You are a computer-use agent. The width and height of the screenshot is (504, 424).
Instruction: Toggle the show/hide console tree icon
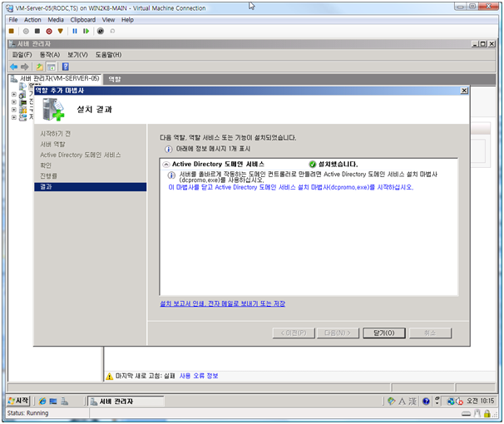pos(51,67)
